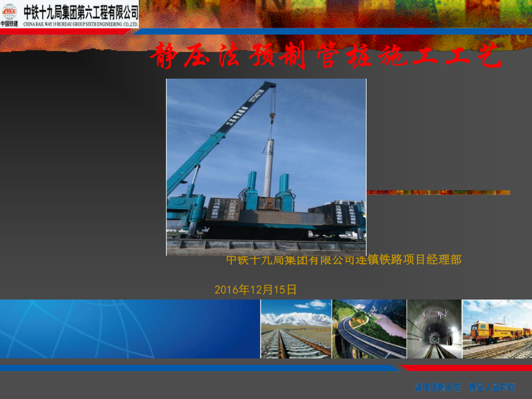
Task: Click the CRCC circular logo emblem
Action: click(9, 12)
